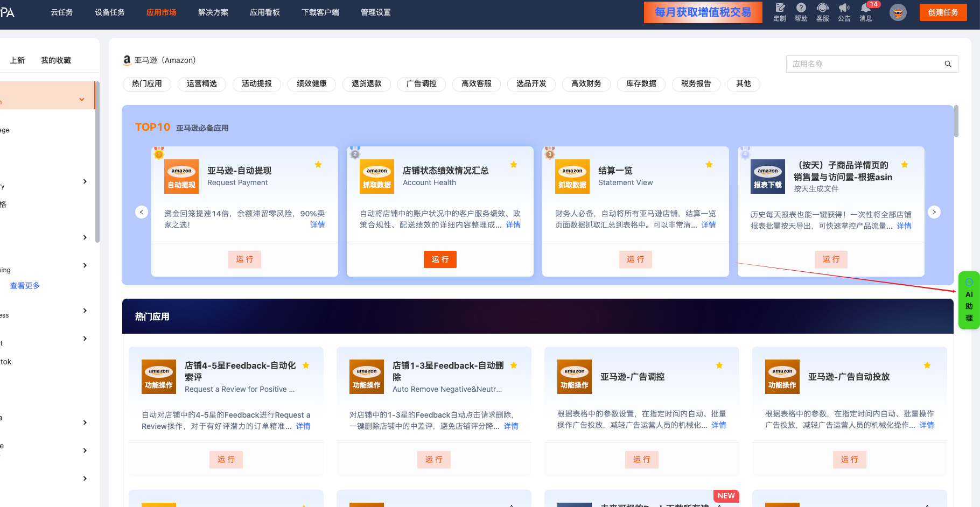Click the 每月获取增值税交易 banner

coord(703,12)
